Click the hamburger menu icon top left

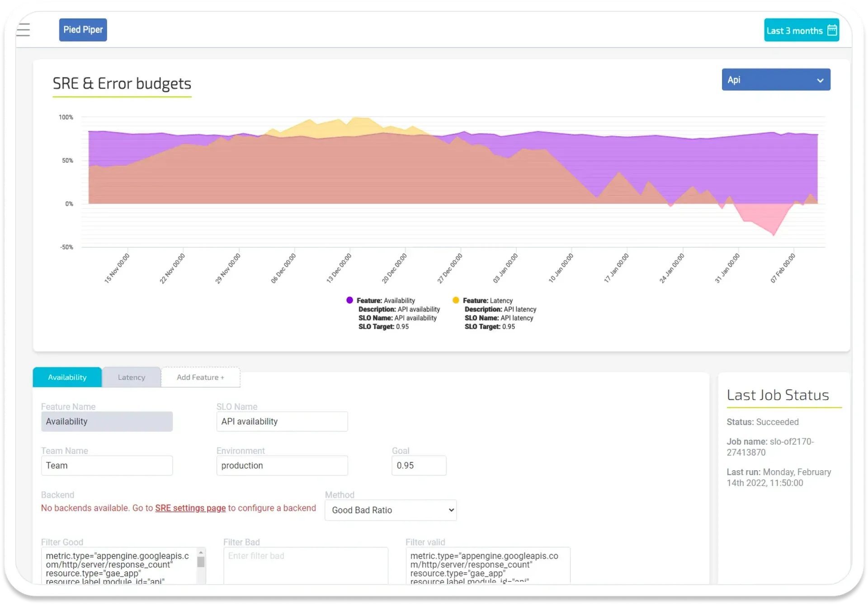coord(24,29)
